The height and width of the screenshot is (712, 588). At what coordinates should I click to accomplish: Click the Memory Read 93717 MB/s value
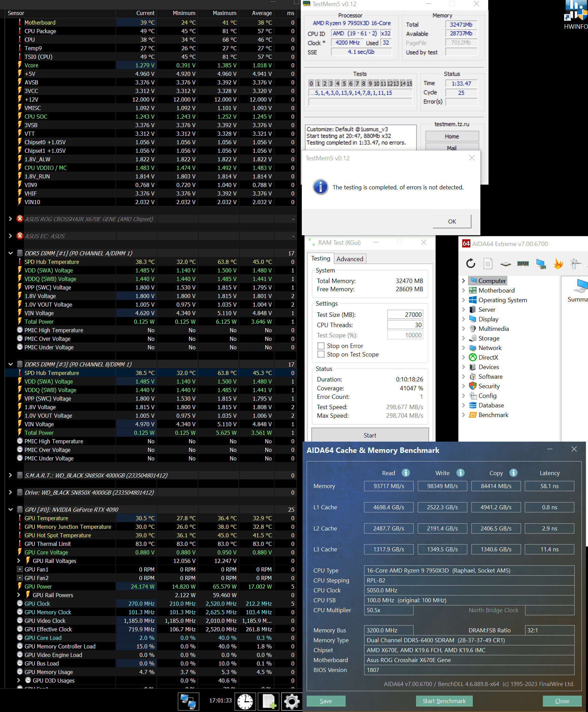389,486
